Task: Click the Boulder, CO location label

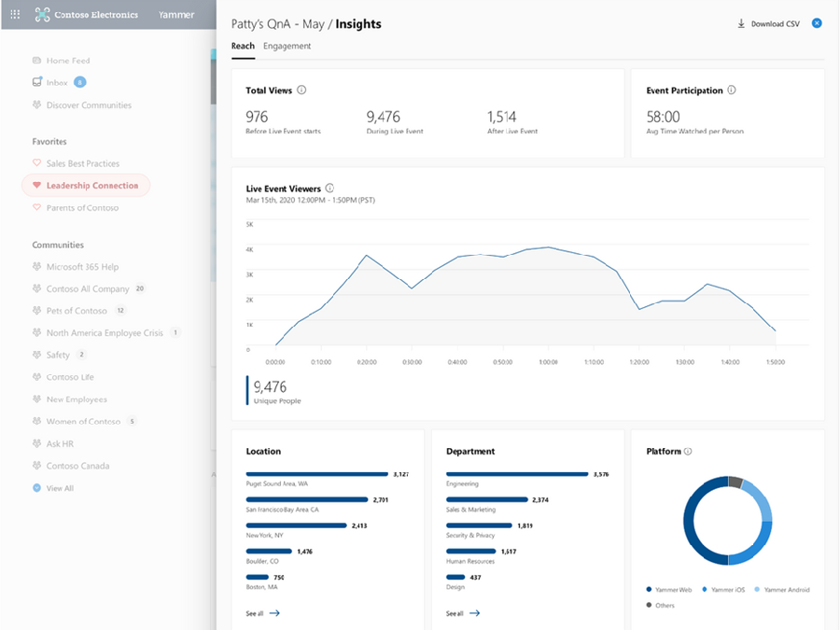Action: tap(262, 562)
